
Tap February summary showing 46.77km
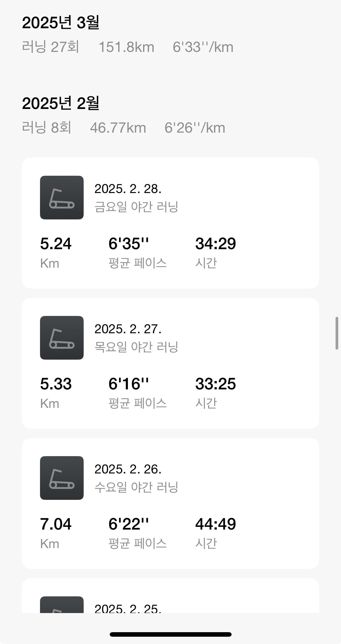point(118,128)
